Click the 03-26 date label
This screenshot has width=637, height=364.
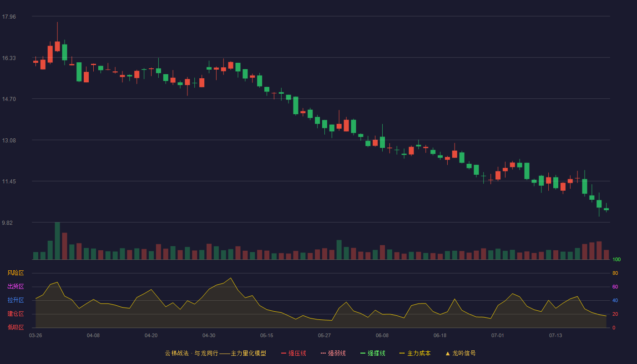[x=35, y=335]
